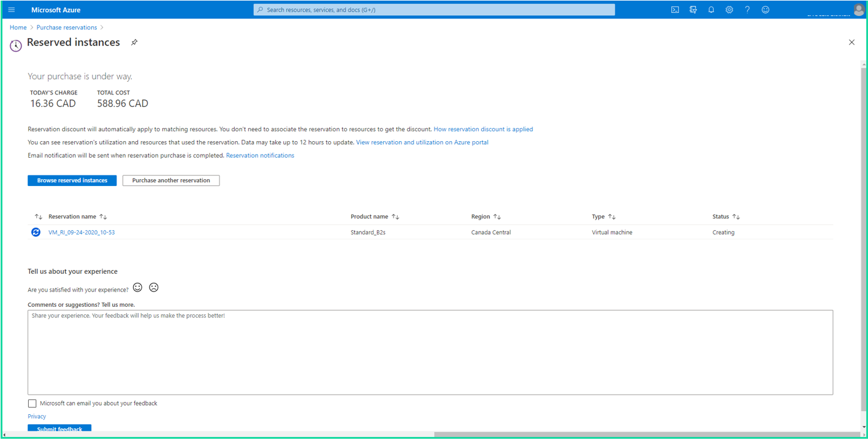The image size is (868, 440).
Task: Click Purchase another reservation button
Action: tap(171, 180)
